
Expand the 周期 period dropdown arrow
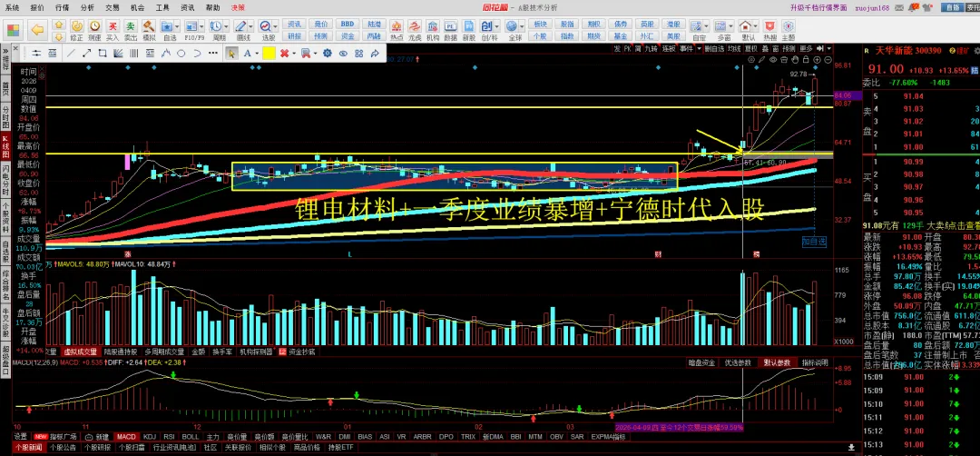(x=226, y=26)
